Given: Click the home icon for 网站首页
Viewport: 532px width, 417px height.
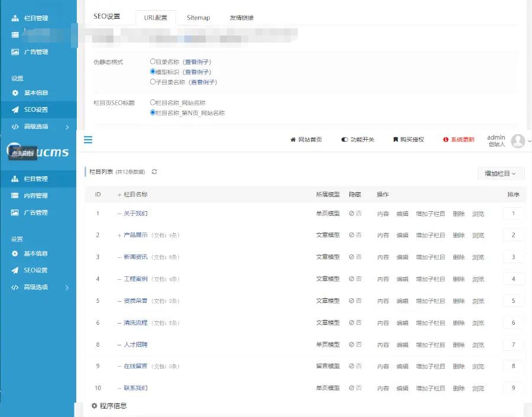Looking at the screenshot, I should coord(293,140).
